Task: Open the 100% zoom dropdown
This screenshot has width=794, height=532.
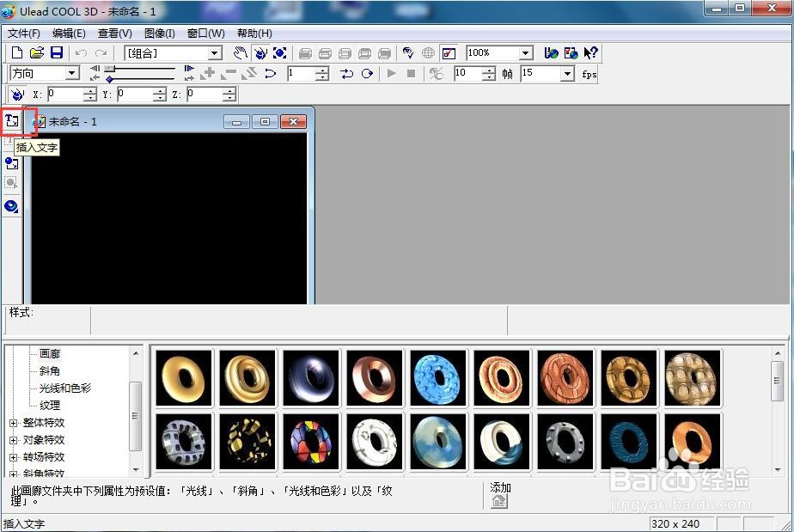Action: [526, 52]
